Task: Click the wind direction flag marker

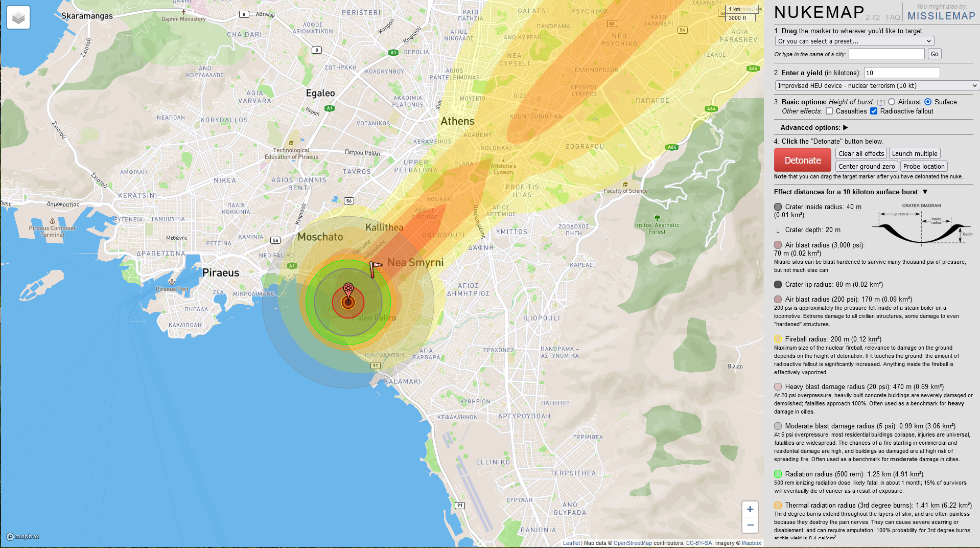Action: [375, 268]
